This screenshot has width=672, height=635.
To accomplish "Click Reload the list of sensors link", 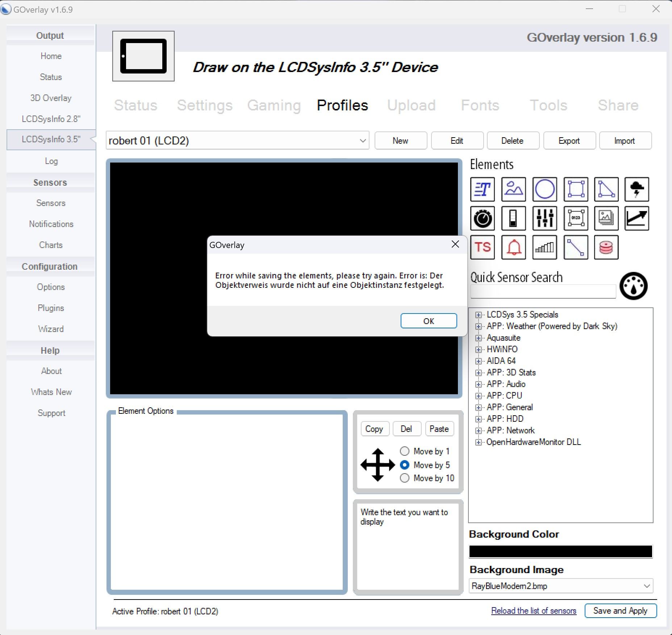I will [x=534, y=611].
